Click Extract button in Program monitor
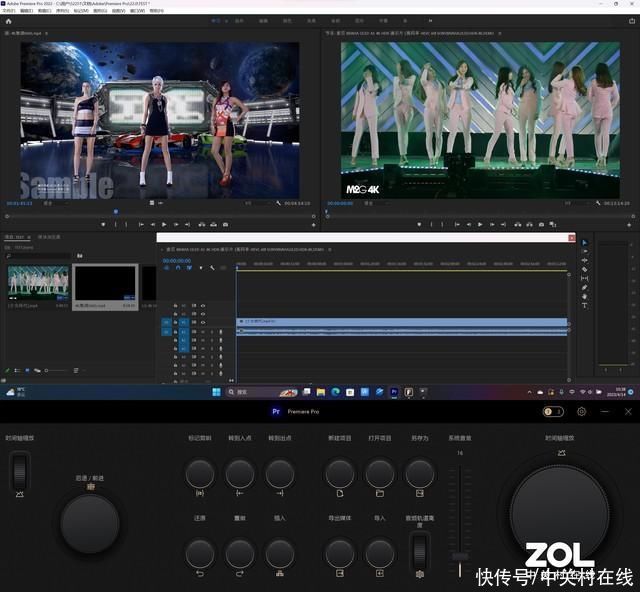Image resolution: width=640 pixels, height=592 pixels. point(529,225)
